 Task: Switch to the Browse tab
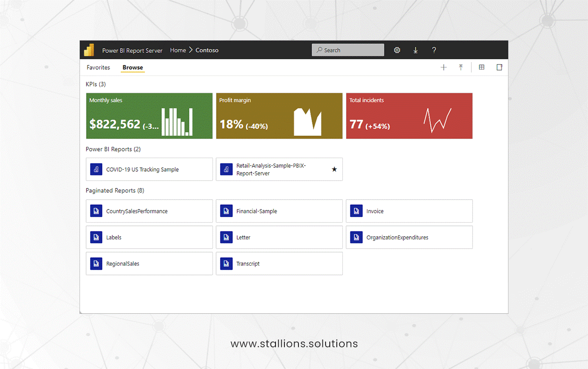(x=133, y=67)
